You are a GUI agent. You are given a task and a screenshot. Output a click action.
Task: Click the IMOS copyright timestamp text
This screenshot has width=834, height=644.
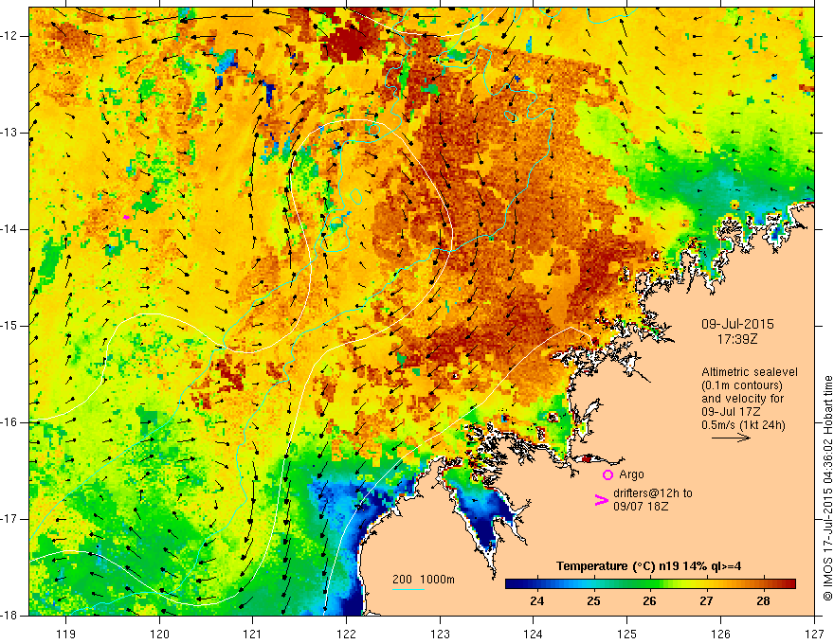pyautogui.click(x=827, y=489)
